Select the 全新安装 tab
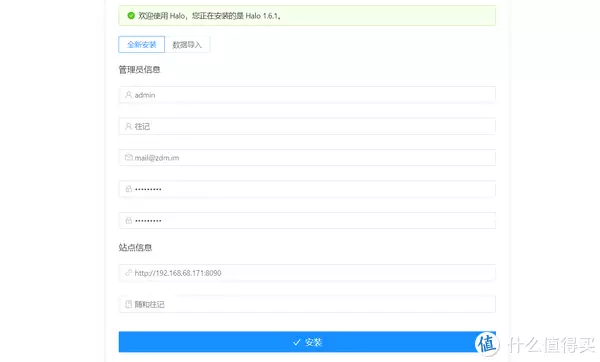Screen dimensions: 600x362 pos(142,44)
